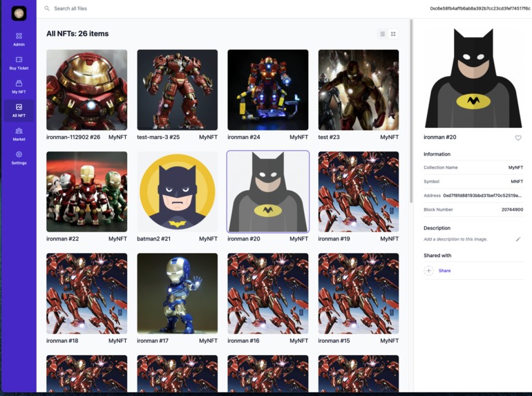
Task: Select the All NFT sidebar icon
Action: [x=19, y=107]
